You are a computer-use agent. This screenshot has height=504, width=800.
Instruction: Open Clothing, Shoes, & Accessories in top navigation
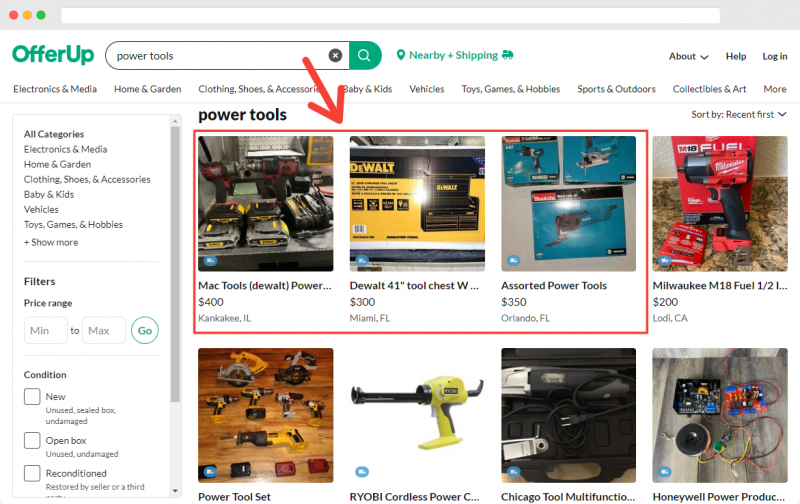pos(259,89)
